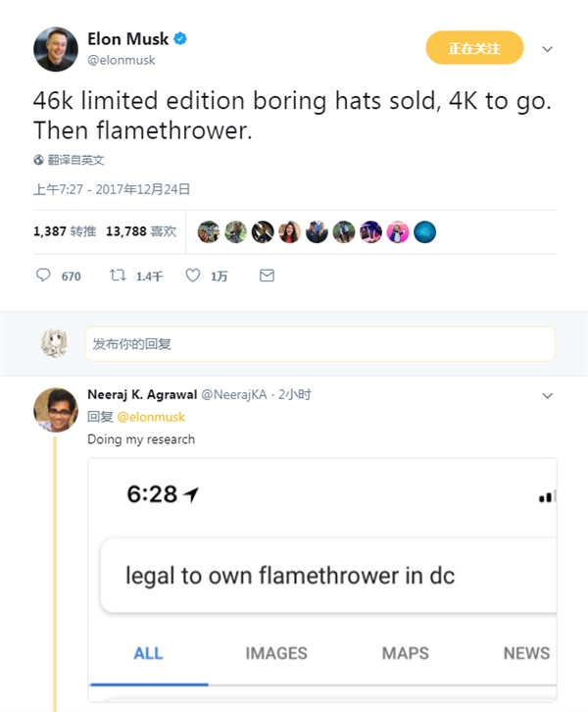Click the reply speech bubble icon
588x712 pixels.
point(42,277)
